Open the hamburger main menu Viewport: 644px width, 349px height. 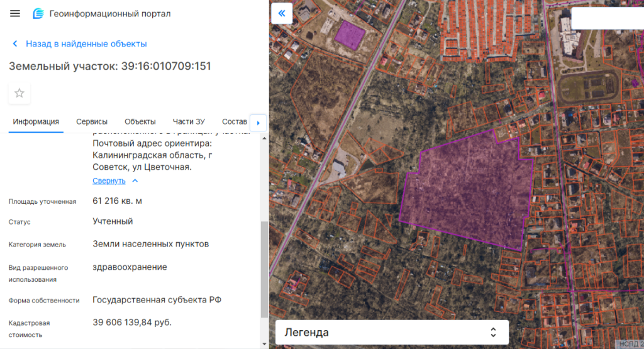click(x=15, y=14)
